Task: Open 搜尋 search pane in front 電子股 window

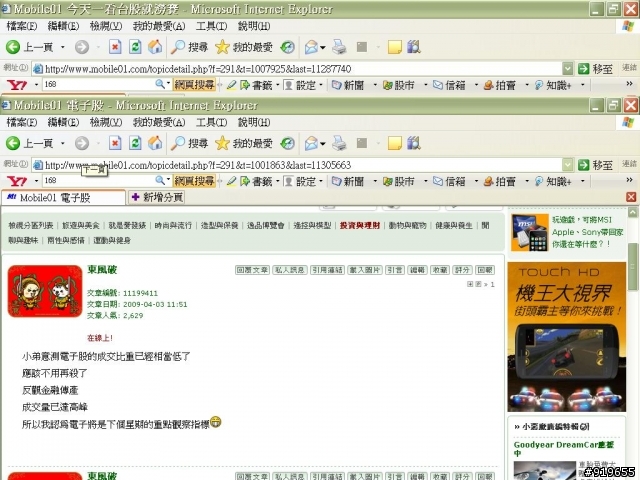Action: [x=189, y=143]
